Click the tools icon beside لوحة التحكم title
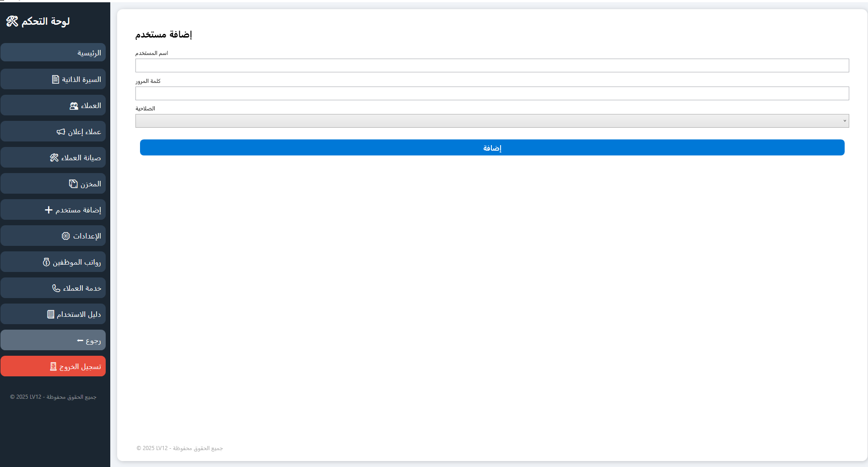Viewport: 868px width, 467px height. click(x=12, y=21)
